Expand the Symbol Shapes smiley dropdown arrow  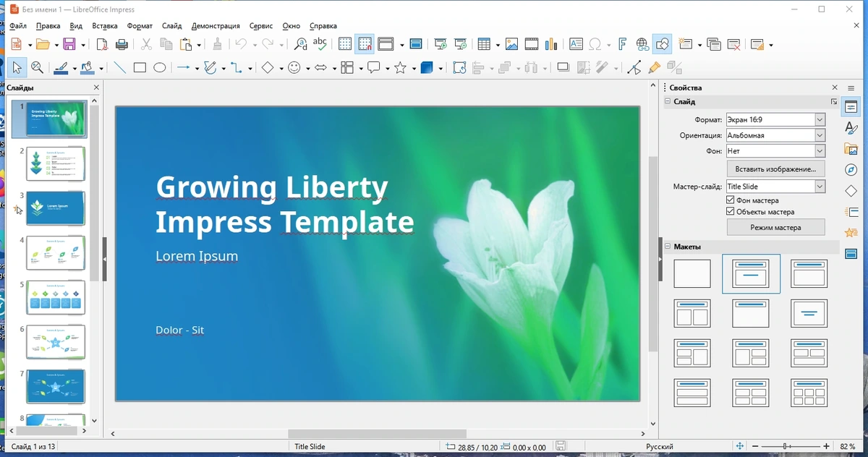pos(307,69)
